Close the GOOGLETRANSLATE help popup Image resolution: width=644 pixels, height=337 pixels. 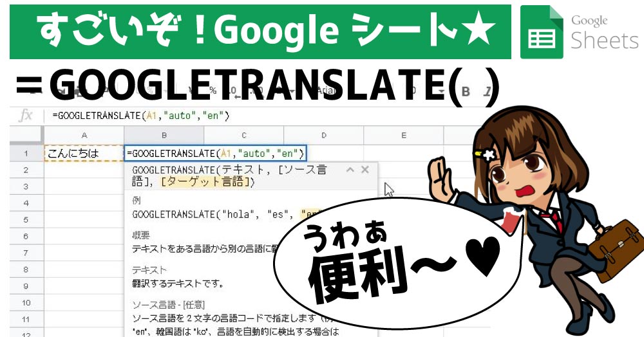pyautogui.click(x=365, y=170)
